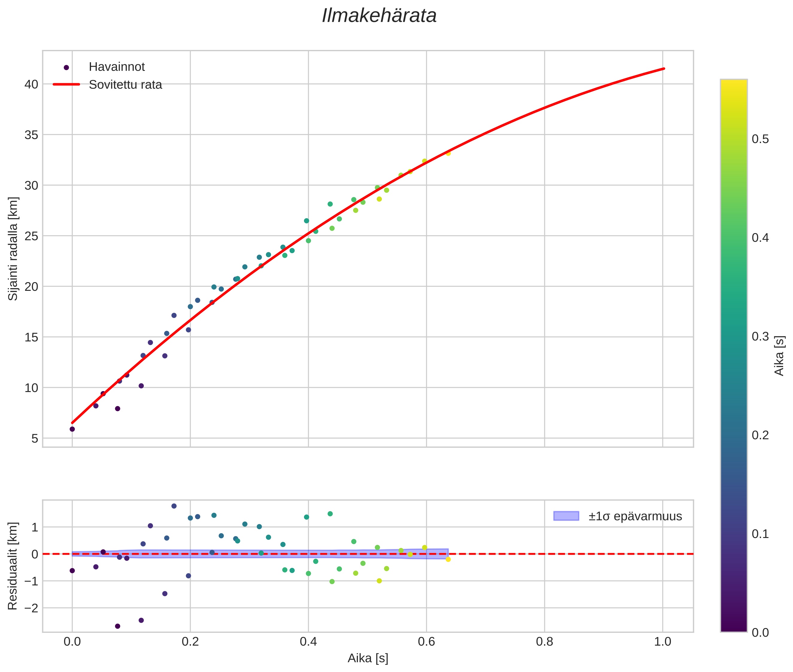This screenshot has width=793, height=672.
Task: Click the Sovitettu rata legend label
Action: pyautogui.click(x=125, y=85)
